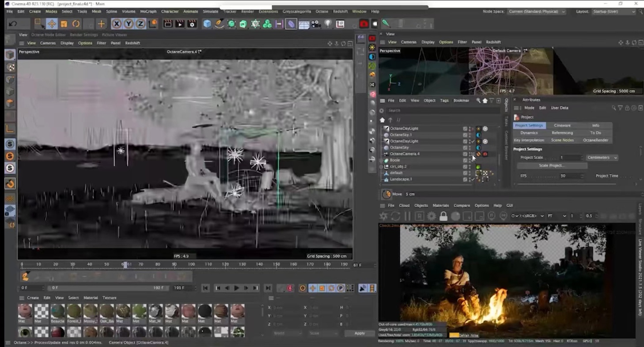Click the Search field in Object Manager
Screen dimensions: 644x347
click(443, 110)
